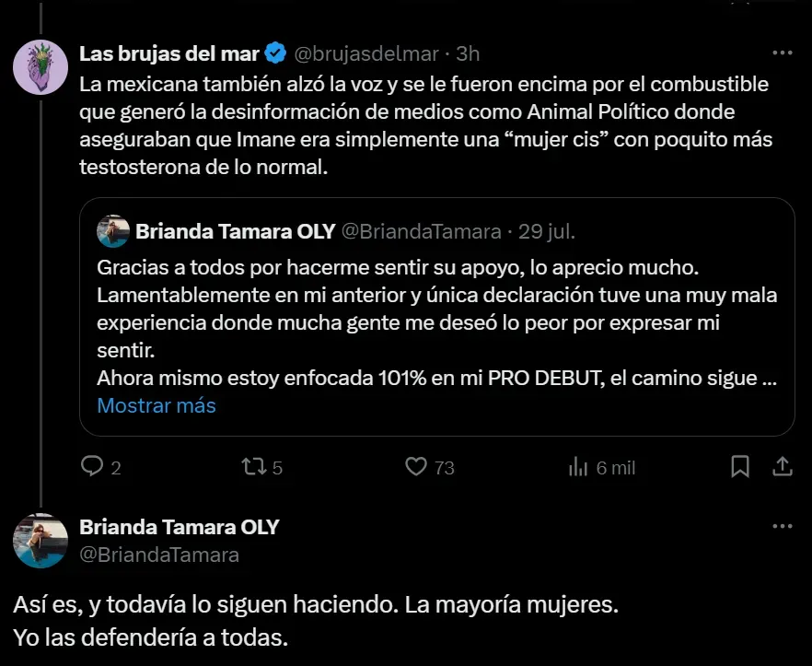The image size is (812, 666).
Task: Click the blue verified badge icon
Action: pos(275,53)
